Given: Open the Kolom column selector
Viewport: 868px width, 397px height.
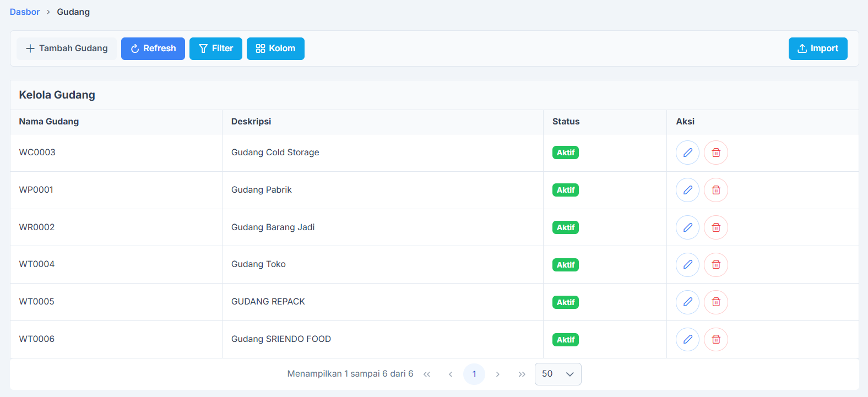Looking at the screenshot, I should coord(275,48).
